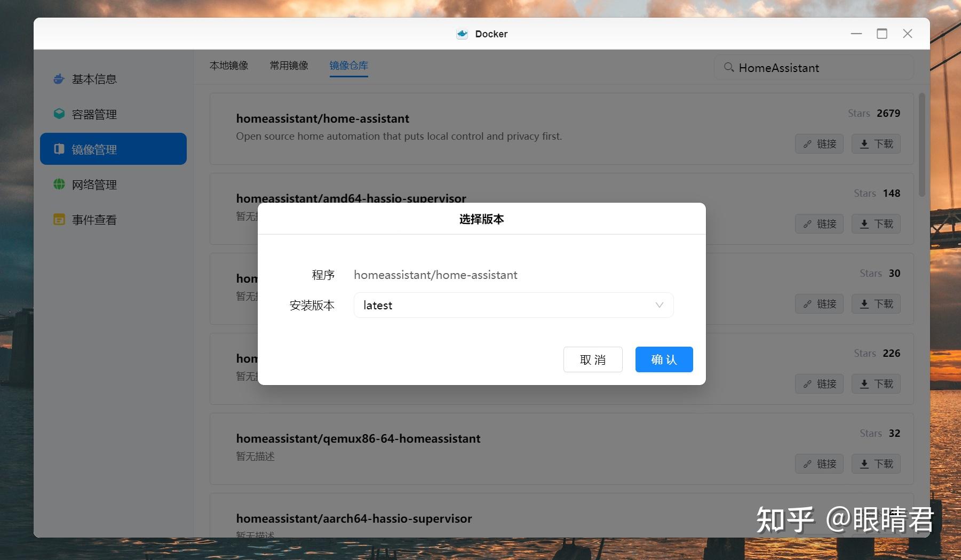Click the 镜像管理 image icon in sidebar
Screen dimensions: 961x560
click(59, 149)
